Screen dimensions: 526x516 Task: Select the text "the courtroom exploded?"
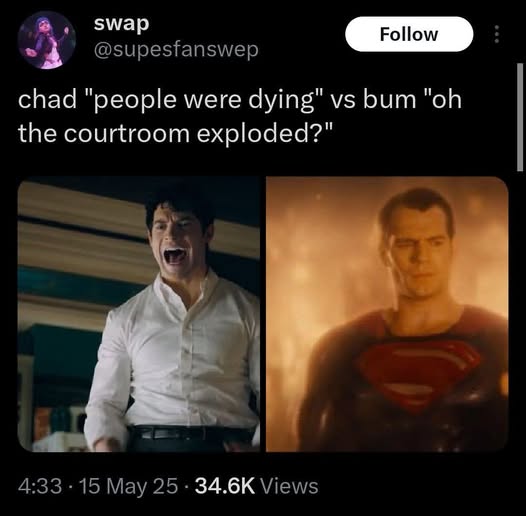click(x=171, y=134)
